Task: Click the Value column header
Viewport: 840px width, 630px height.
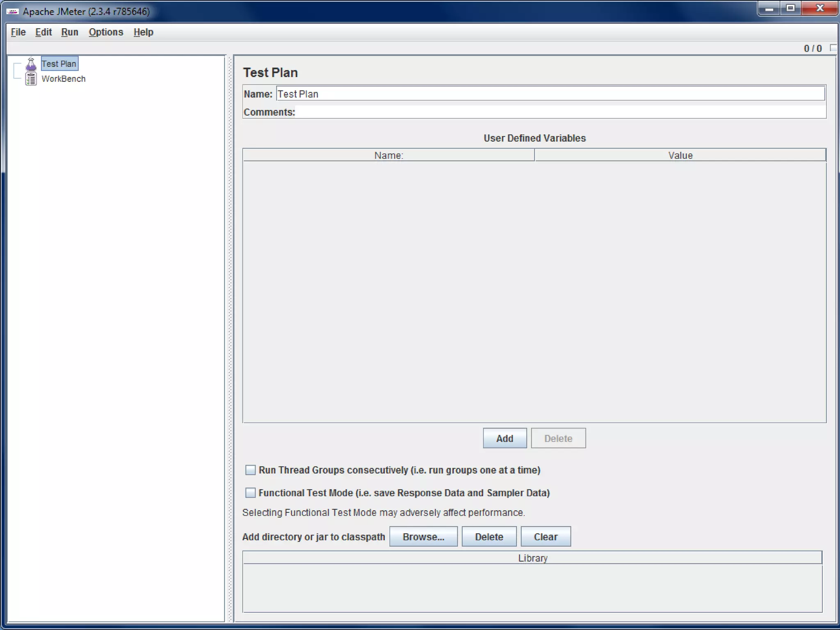Action: (x=680, y=155)
